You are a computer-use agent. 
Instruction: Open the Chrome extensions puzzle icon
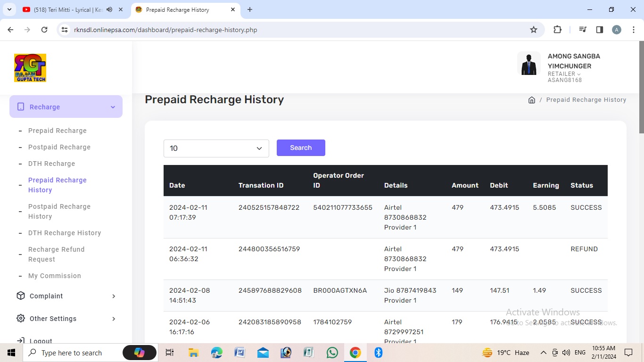click(557, 30)
